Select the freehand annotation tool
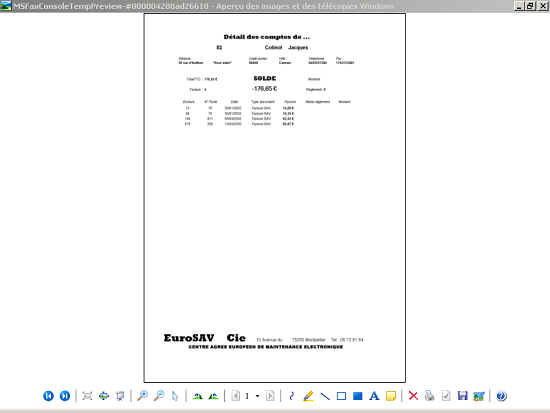Screen dimensions: 550x413 tap(291, 396)
